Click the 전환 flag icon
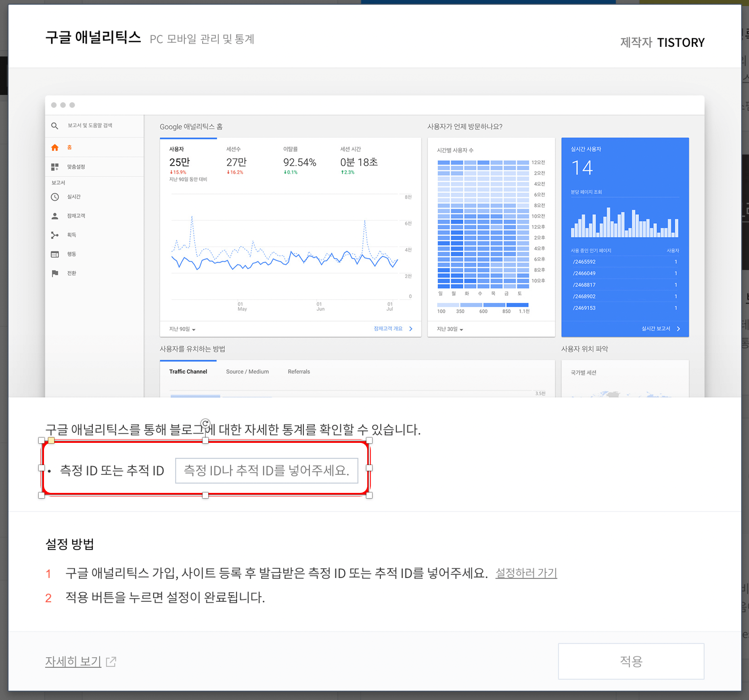Viewport: 749px width, 700px height. (x=55, y=273)
